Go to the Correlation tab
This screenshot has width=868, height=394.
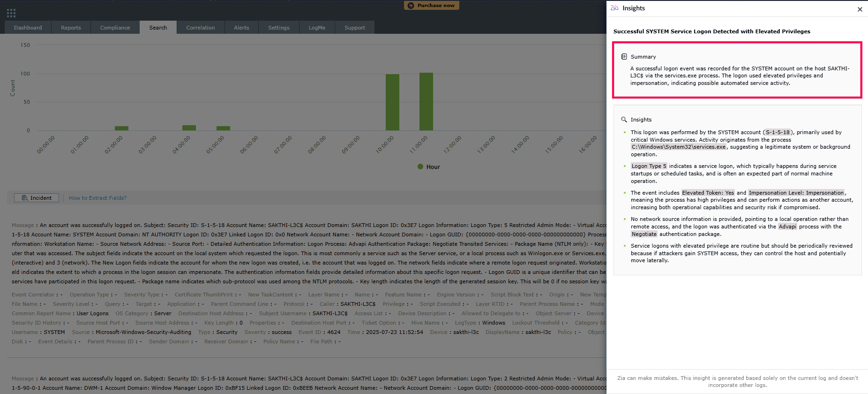tap(201, 28)
